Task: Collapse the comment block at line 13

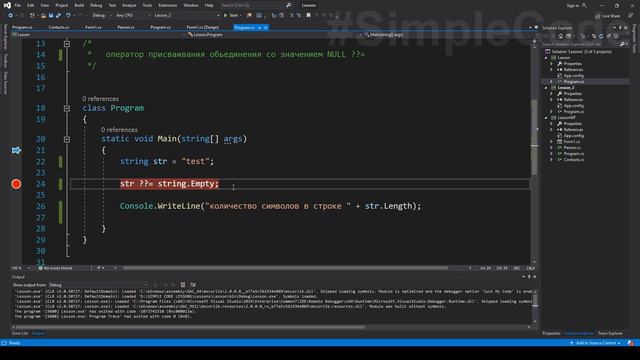Action: click(67, 44)
